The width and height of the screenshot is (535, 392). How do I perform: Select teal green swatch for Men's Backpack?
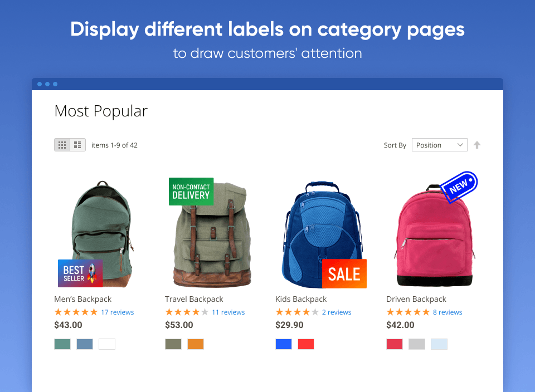(x=62, y=344)
